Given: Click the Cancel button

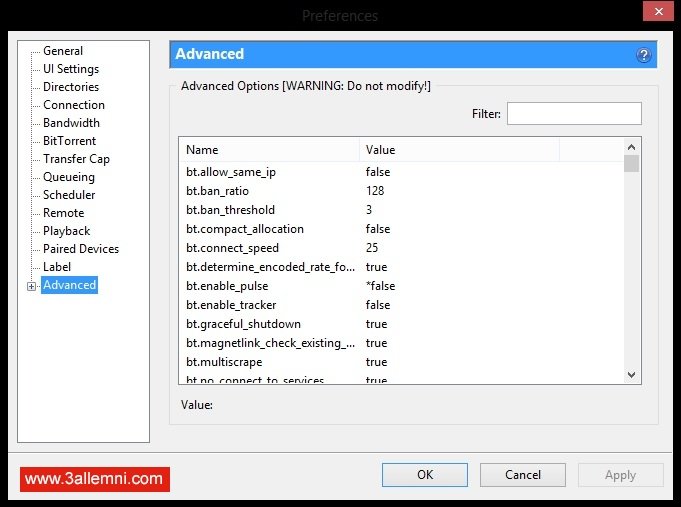Looking at the screenshot, I should (x=523, y=475).
